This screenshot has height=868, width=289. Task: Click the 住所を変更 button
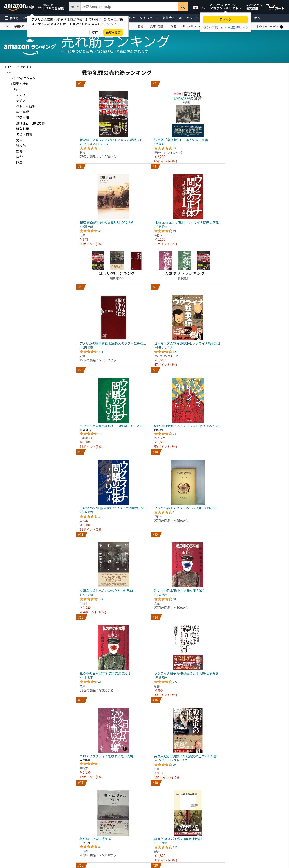click(113, 32)
